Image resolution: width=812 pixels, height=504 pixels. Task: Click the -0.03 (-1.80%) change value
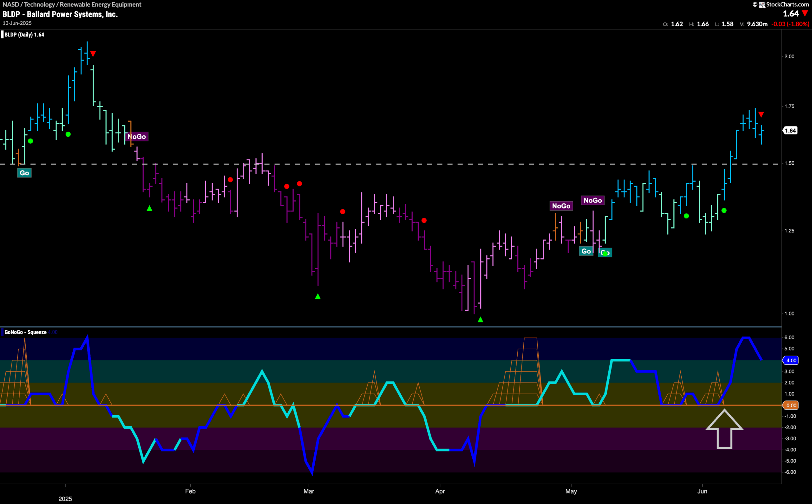[790, 24]
